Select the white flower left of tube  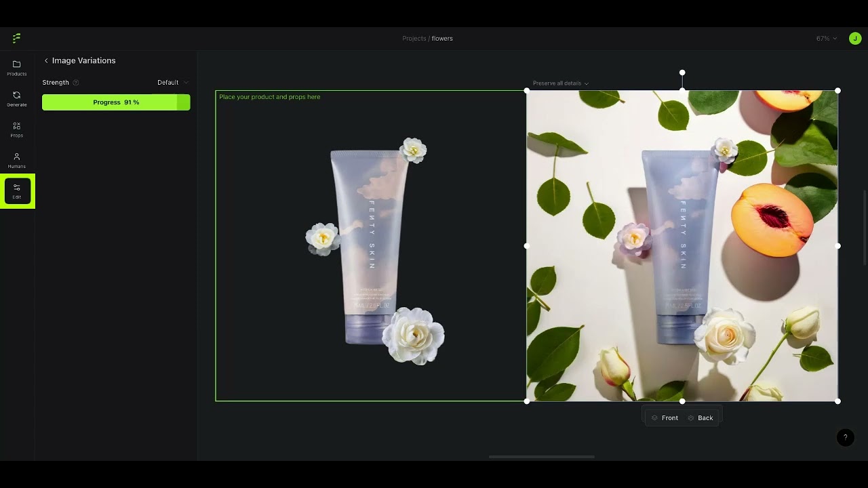point(323,239)
